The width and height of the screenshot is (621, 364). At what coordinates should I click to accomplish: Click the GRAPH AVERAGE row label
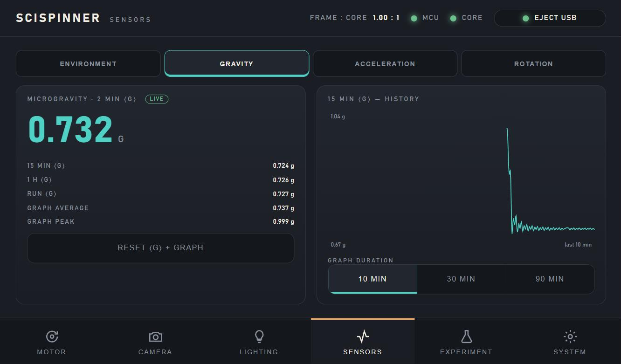tap(58, 208)
